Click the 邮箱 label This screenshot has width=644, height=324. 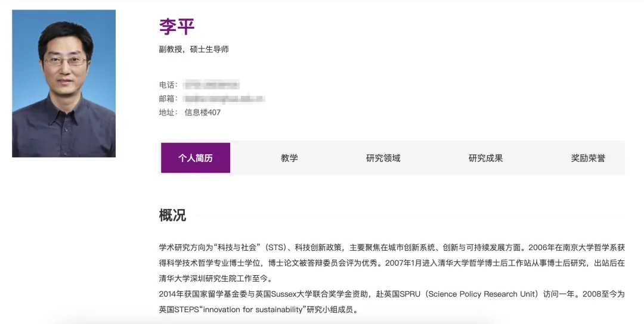point(168,99)
